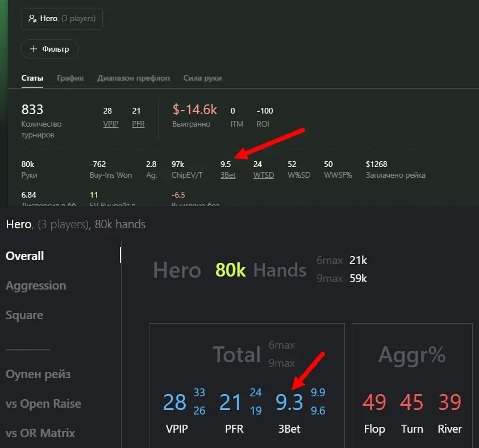Open the Диапазон префлоп tab
Image resolution: width=479 pixels, height=448 pixels.
point(134,78)
